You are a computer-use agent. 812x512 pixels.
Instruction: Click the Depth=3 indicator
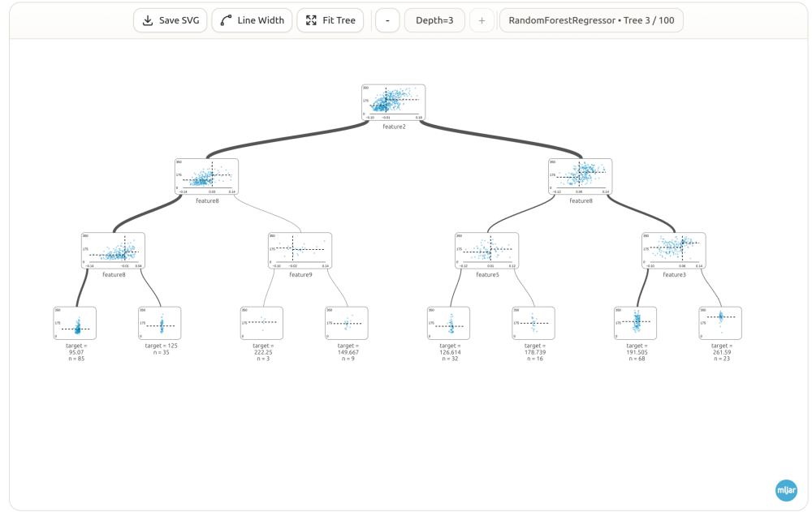tap(434, 20)
